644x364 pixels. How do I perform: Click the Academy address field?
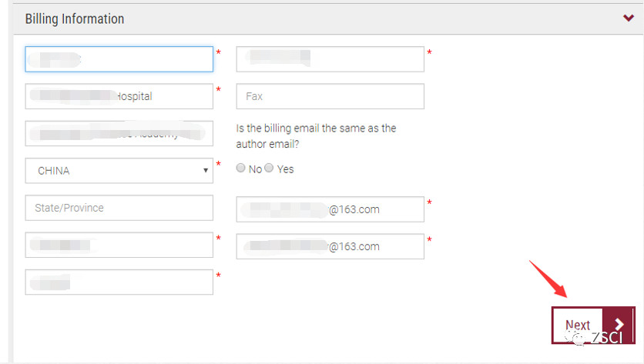pyautogui.click(x=119, y=133)
